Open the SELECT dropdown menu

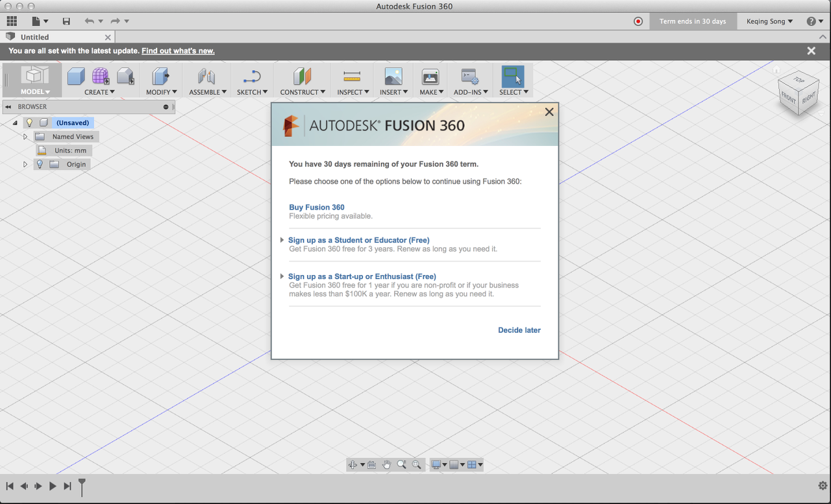pyautogui.click(x=514, y=92)
